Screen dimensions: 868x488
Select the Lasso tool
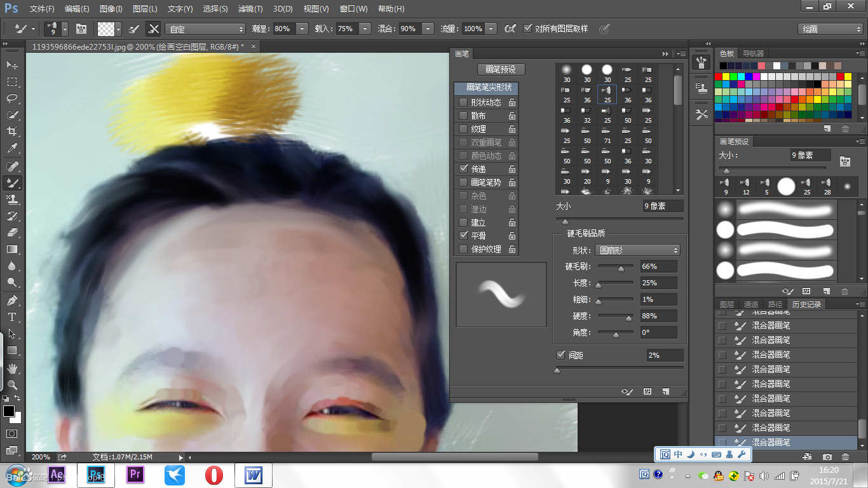click(x=12, y=98)
